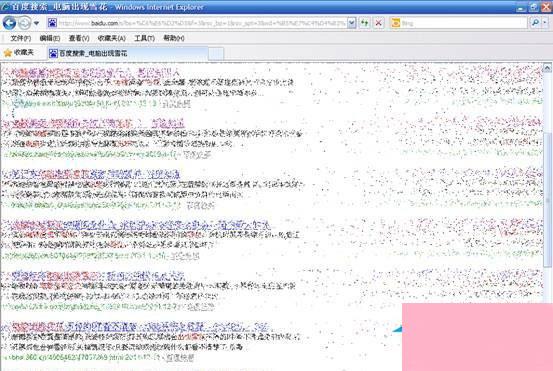Viewport: 553px width, 371px height.
Task: Click the vertical scrollbar thumb
Action: pyautogui.click(x=547, y=200)
